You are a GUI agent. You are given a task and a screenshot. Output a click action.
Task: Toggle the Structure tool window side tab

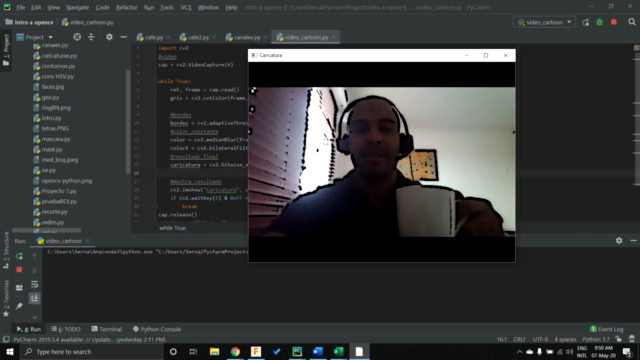click(6, 250)
